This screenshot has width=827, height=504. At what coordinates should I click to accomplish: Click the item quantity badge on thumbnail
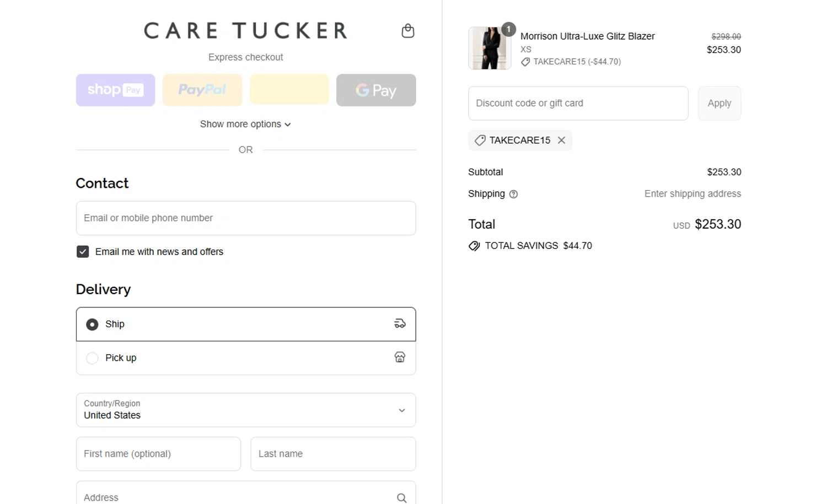[x=508, y=29]
